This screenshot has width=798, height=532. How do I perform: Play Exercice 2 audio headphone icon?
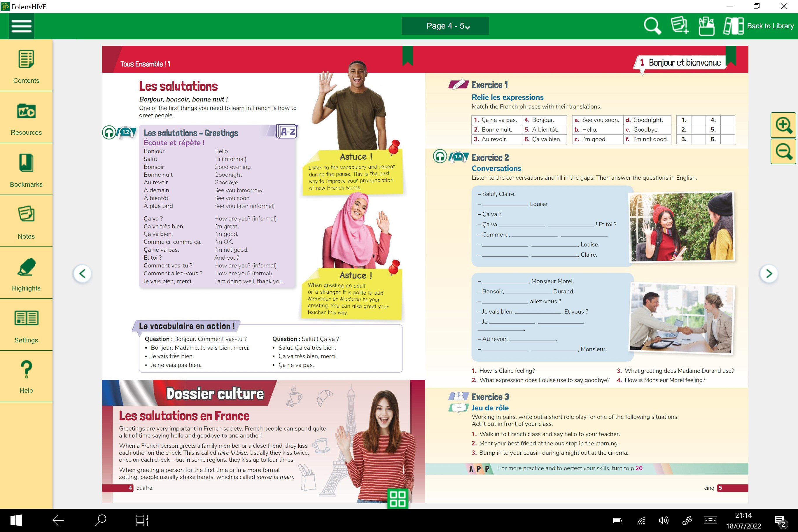click(440, 156)
